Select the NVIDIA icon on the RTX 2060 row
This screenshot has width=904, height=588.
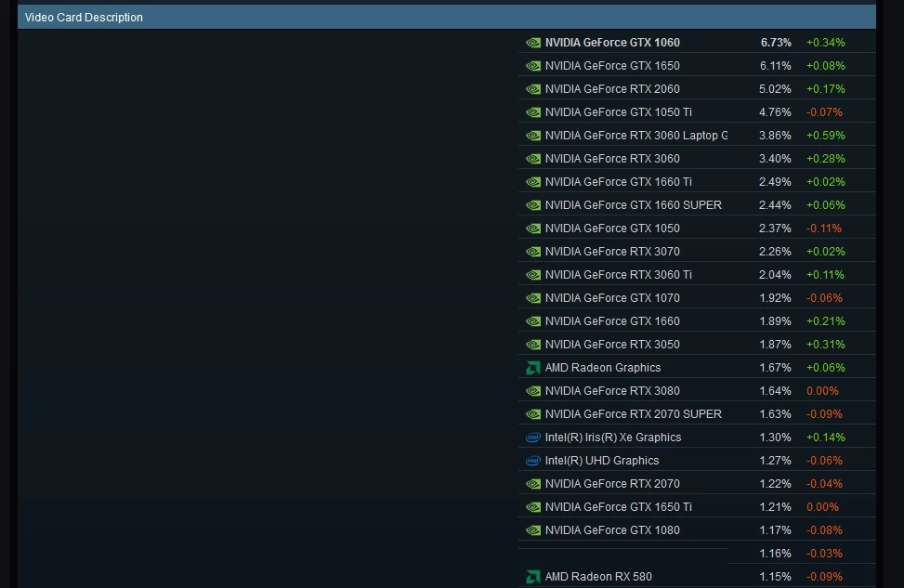533,89
